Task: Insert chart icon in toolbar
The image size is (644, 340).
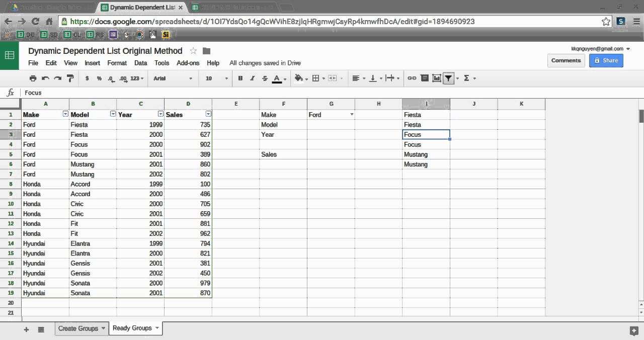Action: tap(436, 78)
